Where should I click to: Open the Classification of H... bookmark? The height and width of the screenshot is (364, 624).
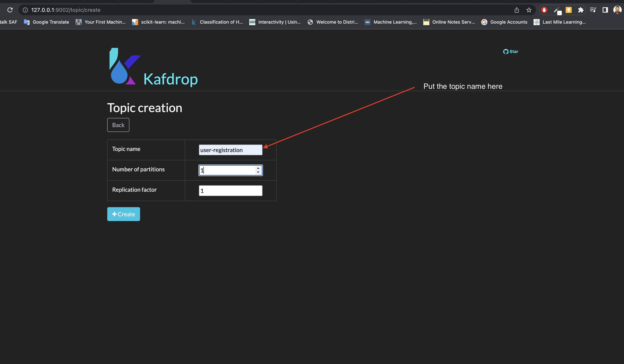click(217, 22)
